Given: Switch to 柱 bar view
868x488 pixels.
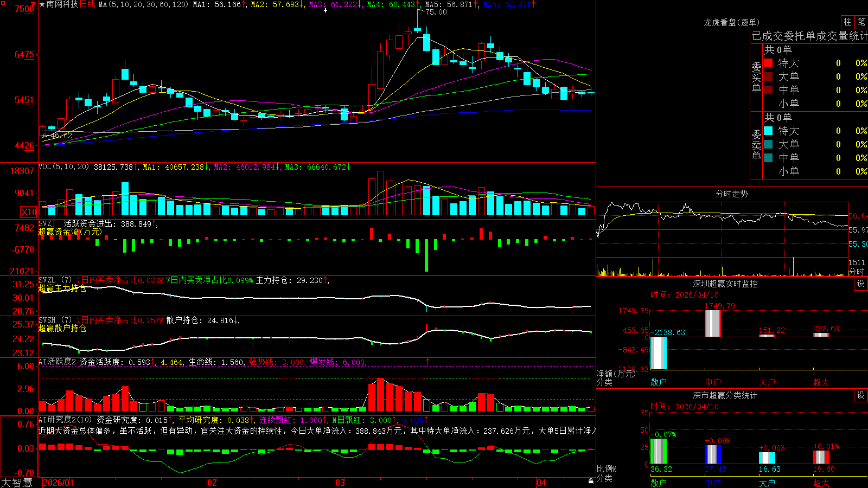Looking at the screenshot, I should [847, 22].
